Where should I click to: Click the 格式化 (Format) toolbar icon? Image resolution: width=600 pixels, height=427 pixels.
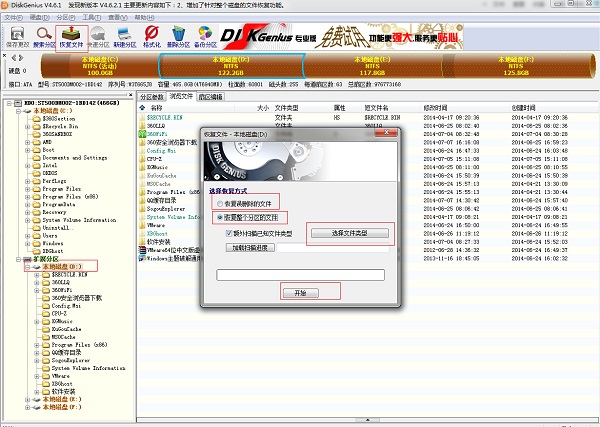152,38
